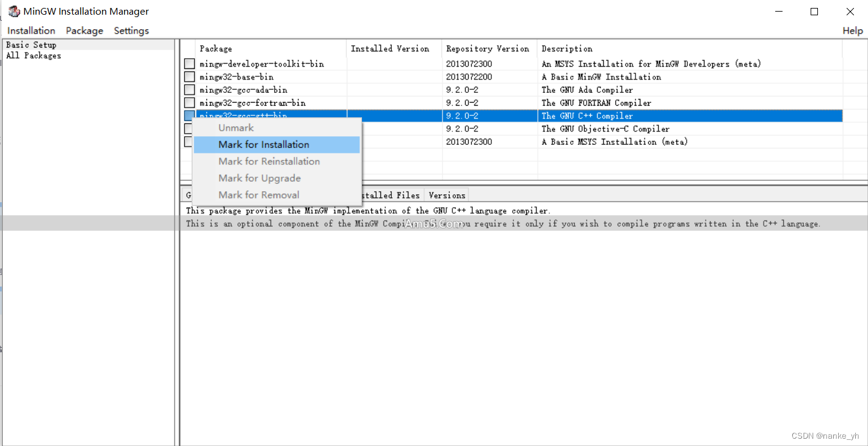Check the mingw32-gcc-ada-bin package box
868x446 pixels.
189,89
